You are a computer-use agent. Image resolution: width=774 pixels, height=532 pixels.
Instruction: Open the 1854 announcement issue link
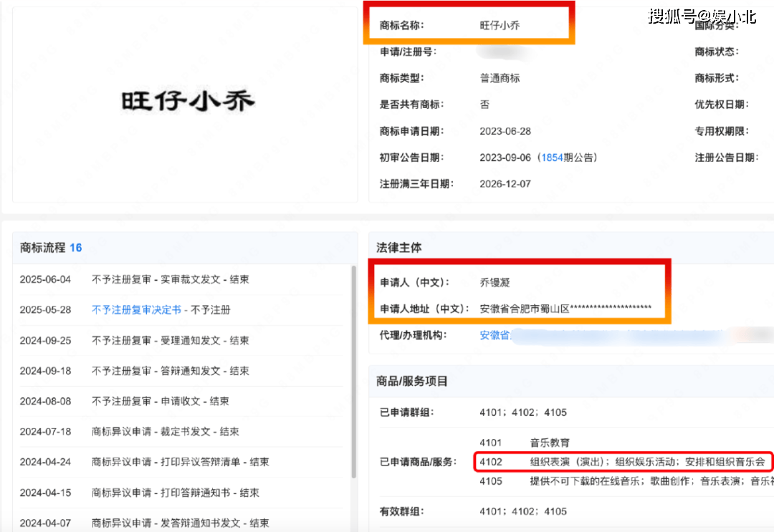(552, 158)
